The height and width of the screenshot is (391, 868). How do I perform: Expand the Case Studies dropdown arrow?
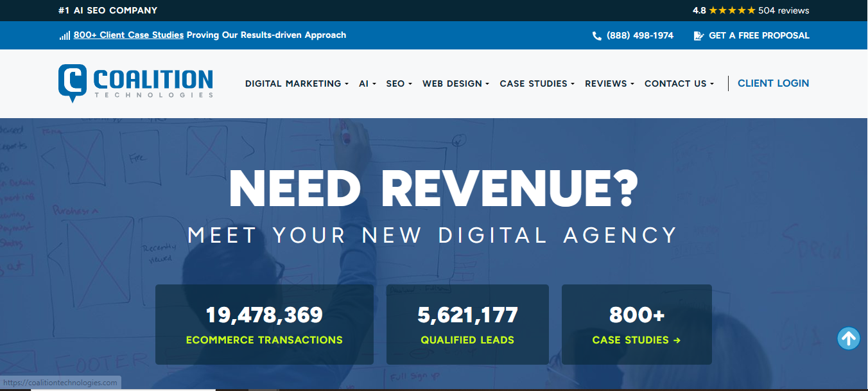tap(573, 84)
